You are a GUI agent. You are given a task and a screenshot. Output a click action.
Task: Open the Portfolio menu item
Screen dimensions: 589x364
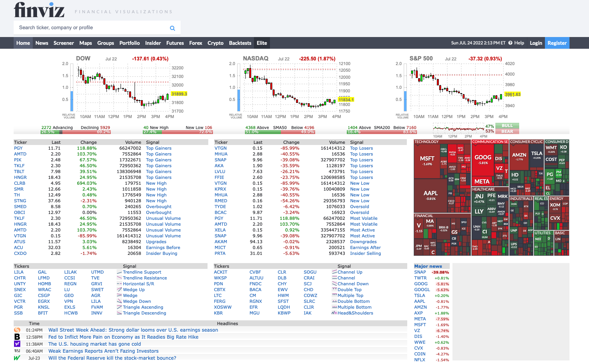(x=130, y=43)
